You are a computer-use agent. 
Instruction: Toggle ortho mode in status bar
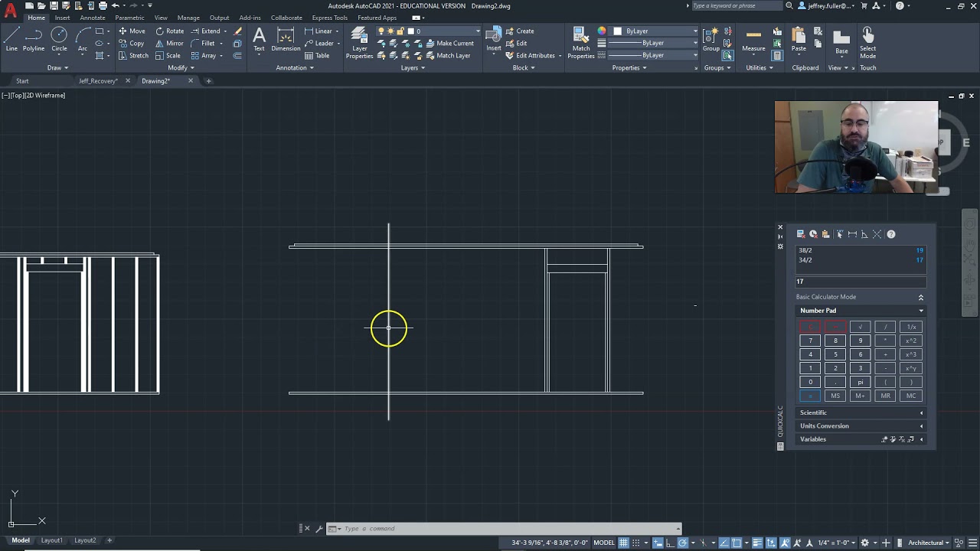coord(670,543)
